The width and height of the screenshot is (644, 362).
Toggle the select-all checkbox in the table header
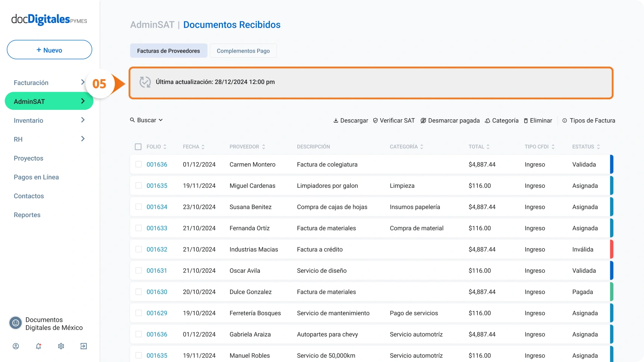pyautogui.click(x=138, y=147)
